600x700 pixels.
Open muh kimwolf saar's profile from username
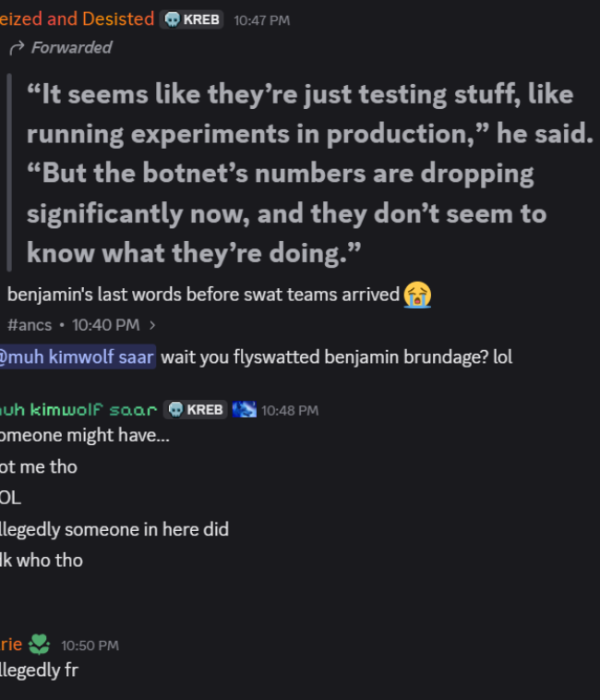point(78,410)
